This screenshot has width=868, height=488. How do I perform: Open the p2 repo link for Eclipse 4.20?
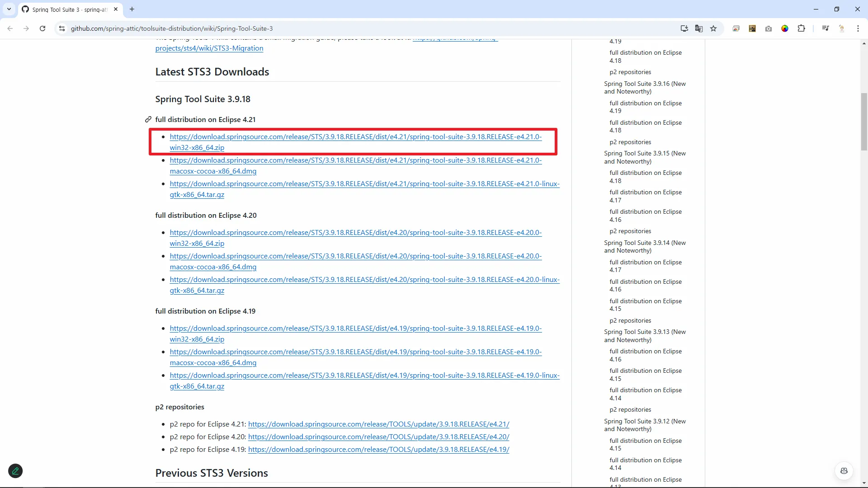coord(378,437)
